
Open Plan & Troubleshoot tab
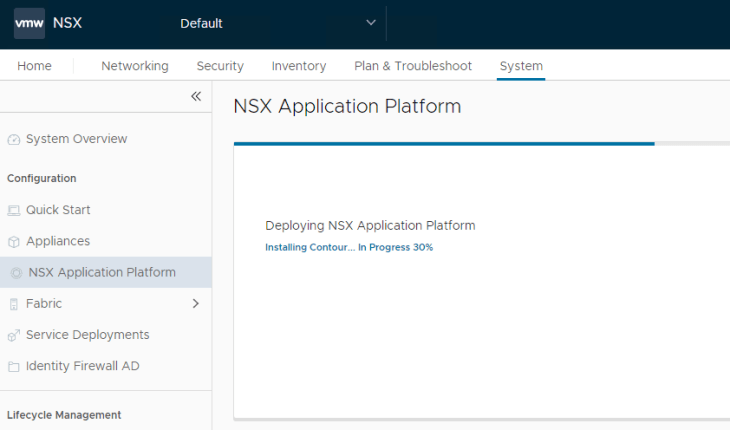point(413,66)
